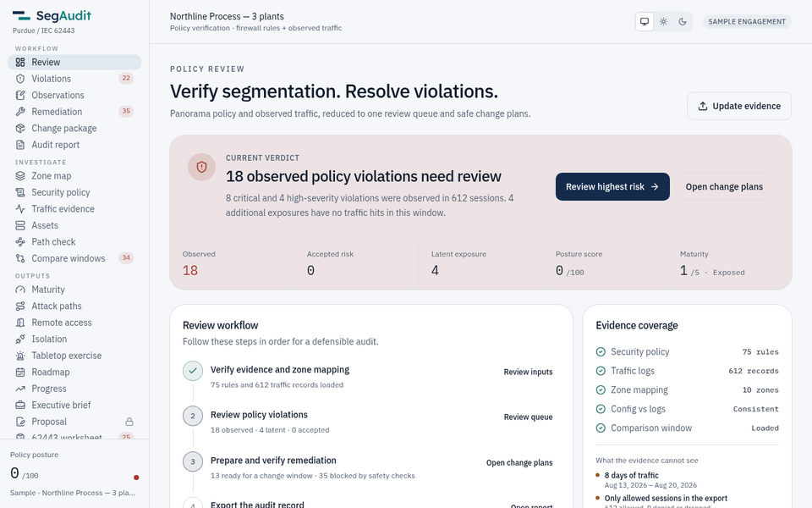812x508 pixels.
Task: Click Config vs logs Consistent row
Action: click(x=687, y=409)
